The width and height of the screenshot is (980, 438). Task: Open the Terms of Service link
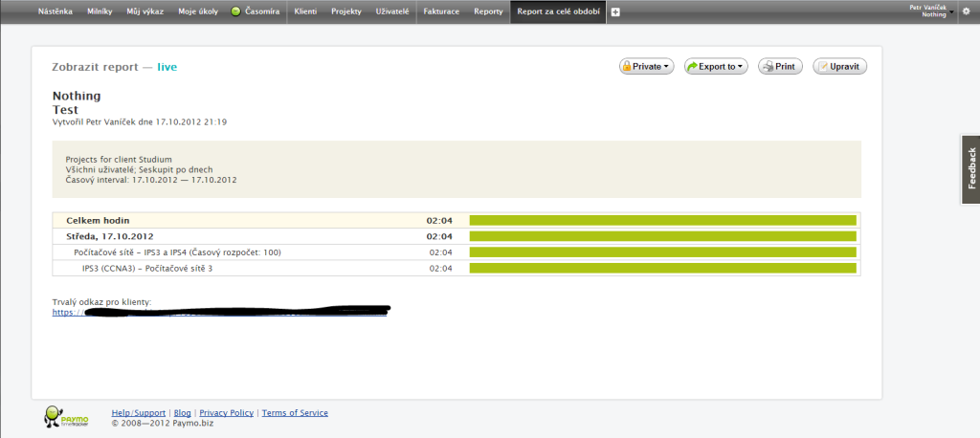295,413
